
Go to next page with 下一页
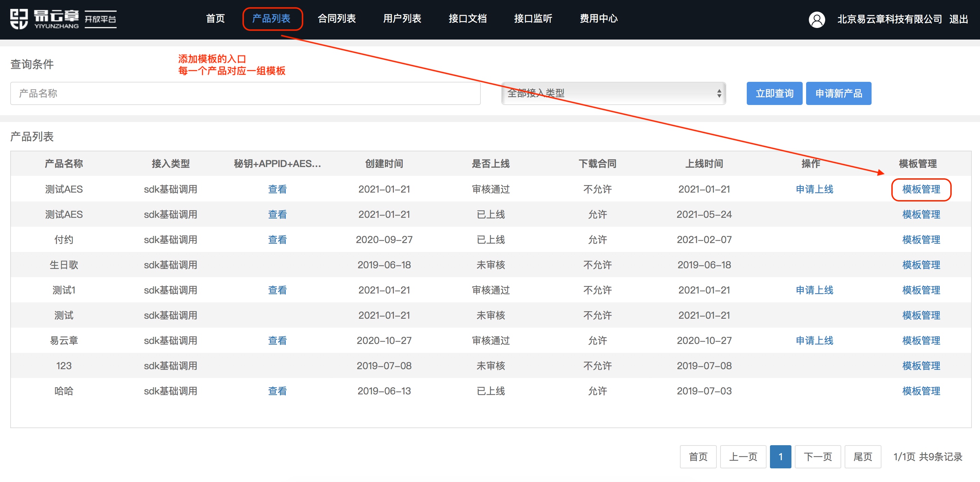818,456
